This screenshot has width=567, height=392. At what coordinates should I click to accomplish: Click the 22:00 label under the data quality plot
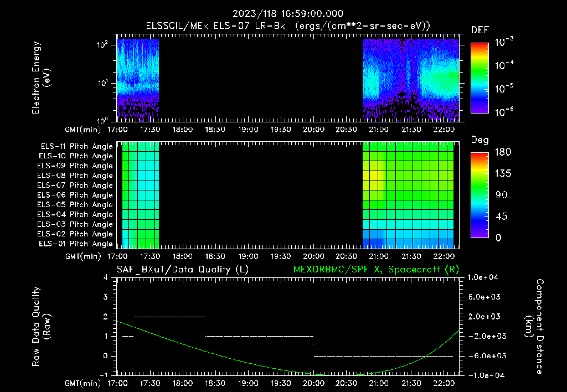444,383
